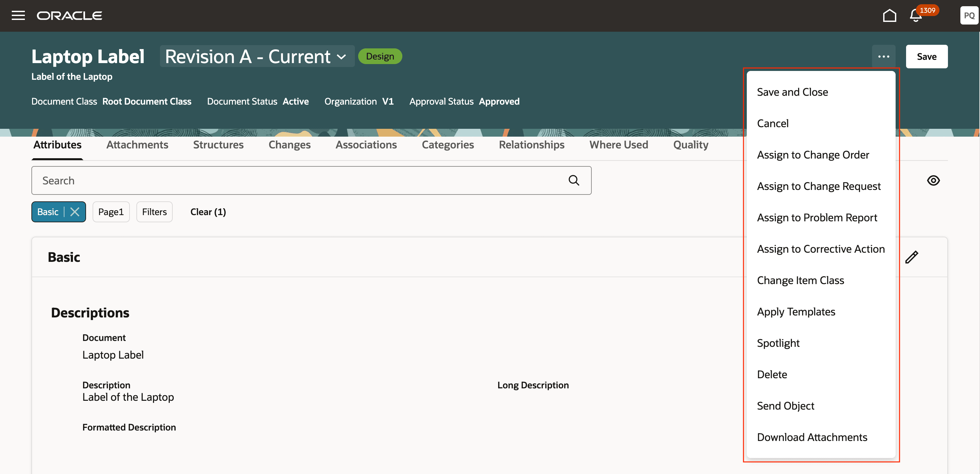Viewport: 980px width, 474px height.
Task: Open the PQ user profile avatar
Action: coord(969,16)
